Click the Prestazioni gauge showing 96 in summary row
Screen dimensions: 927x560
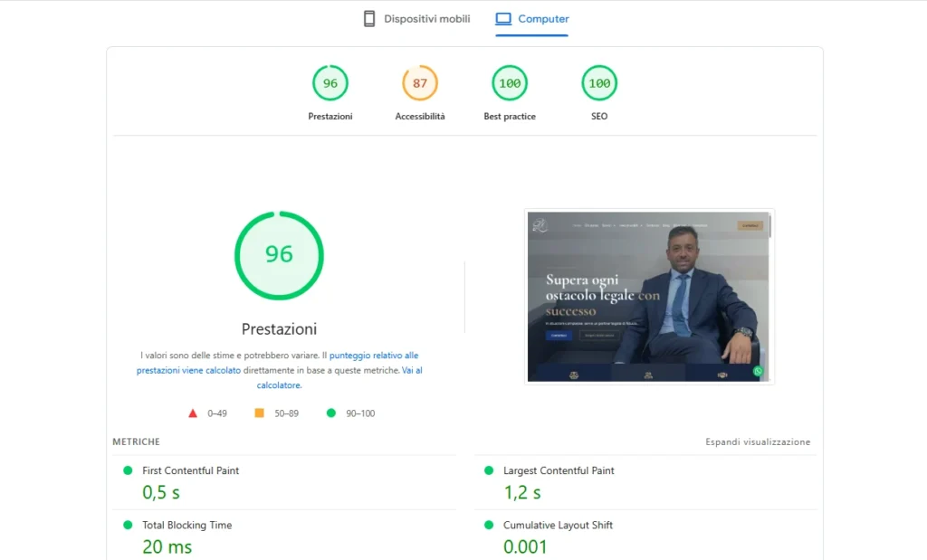[330, 83]
